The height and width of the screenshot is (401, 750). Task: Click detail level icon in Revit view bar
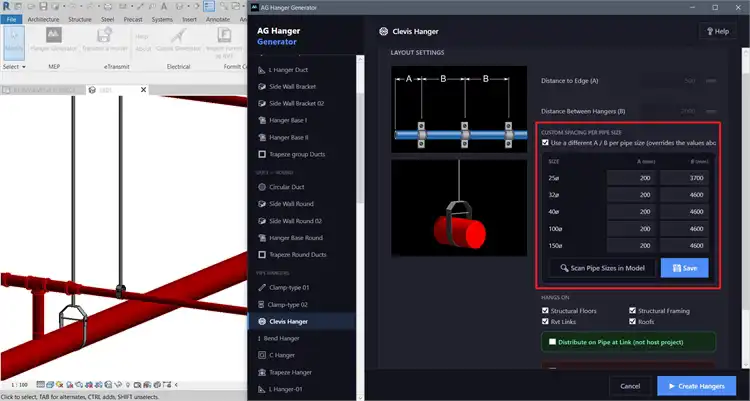[x=41, y=384]
